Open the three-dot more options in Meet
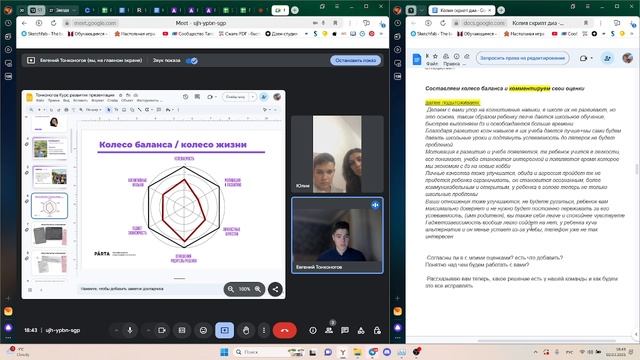Screen dimensions: 640x360 (264, 330)
